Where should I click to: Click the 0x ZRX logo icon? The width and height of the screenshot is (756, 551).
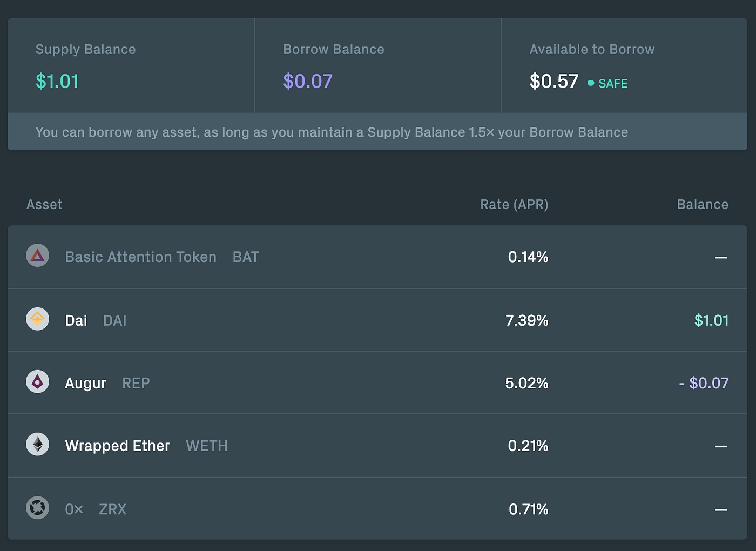38,508
